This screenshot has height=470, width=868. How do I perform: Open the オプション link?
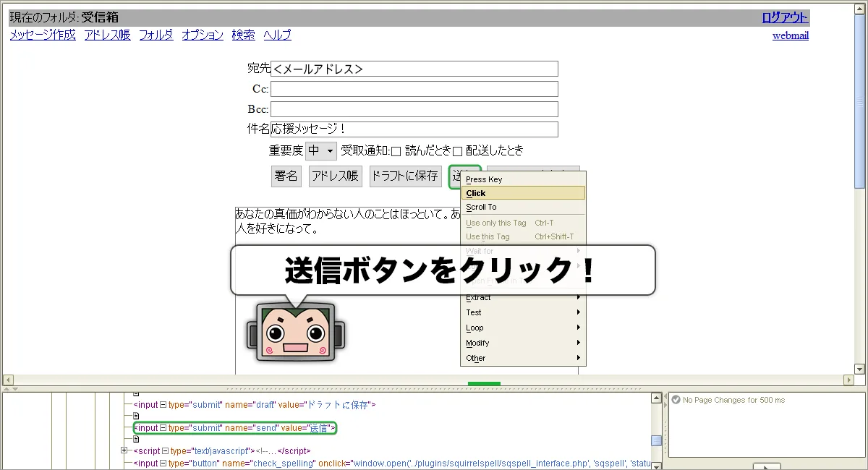203,35
